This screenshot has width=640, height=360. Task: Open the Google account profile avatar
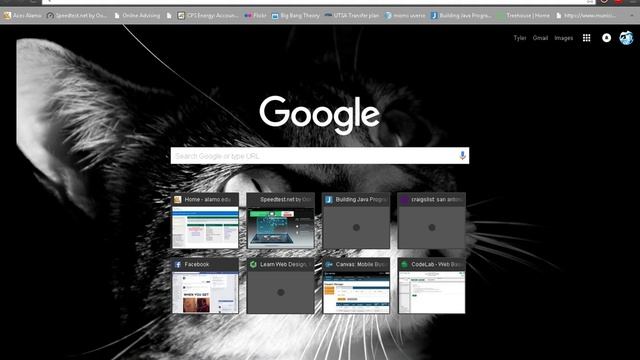click(626, 38)
